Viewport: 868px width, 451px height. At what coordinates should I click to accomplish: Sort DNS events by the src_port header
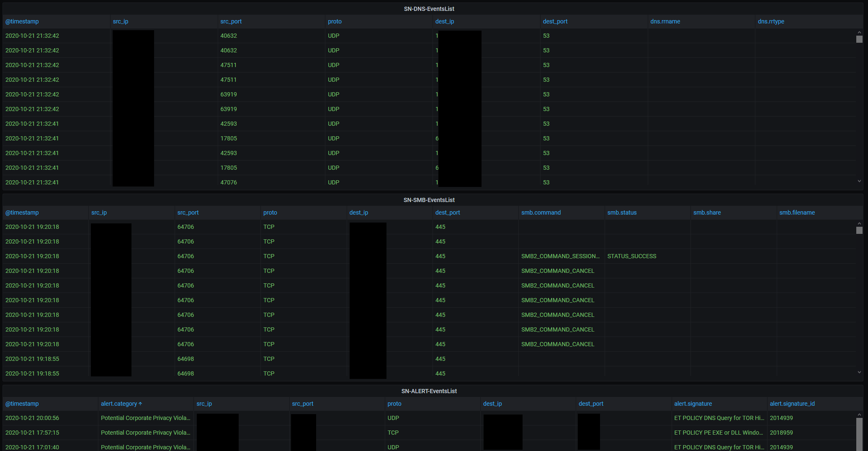pyautogui.click(x=231, y=21)
